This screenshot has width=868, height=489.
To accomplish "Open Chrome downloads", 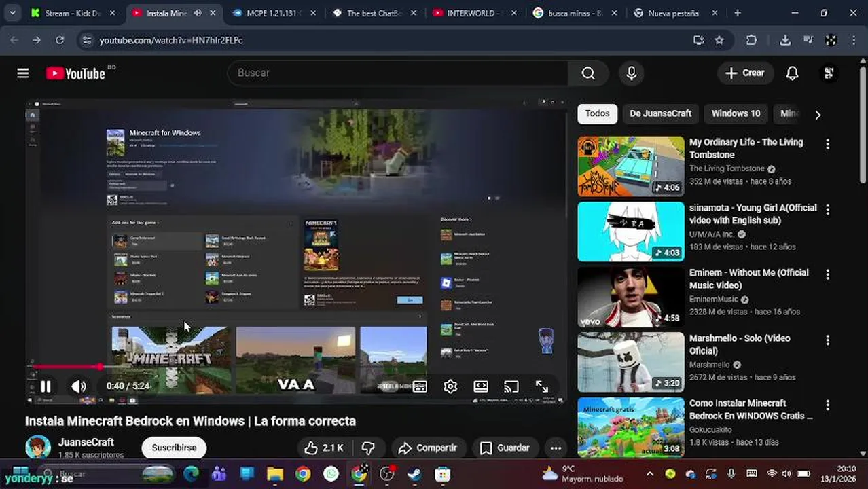I will click(x=785, y=40).
